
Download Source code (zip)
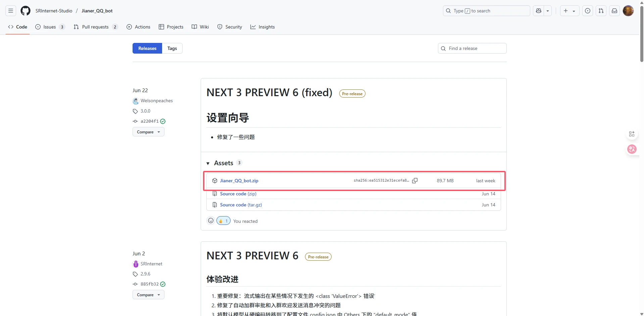click(238, 194)
